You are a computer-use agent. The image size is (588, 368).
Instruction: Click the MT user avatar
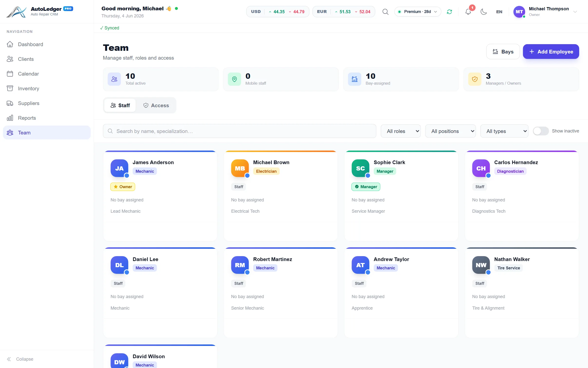519,12
